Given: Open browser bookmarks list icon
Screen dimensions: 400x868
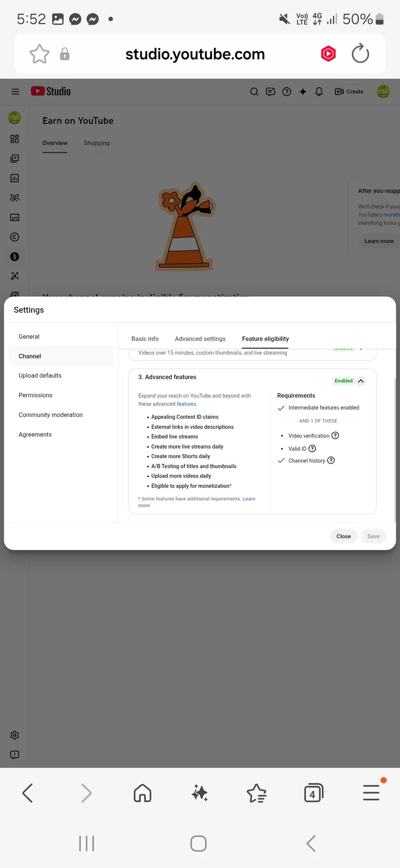Looking at the screenshot, I should coord(256,793).
